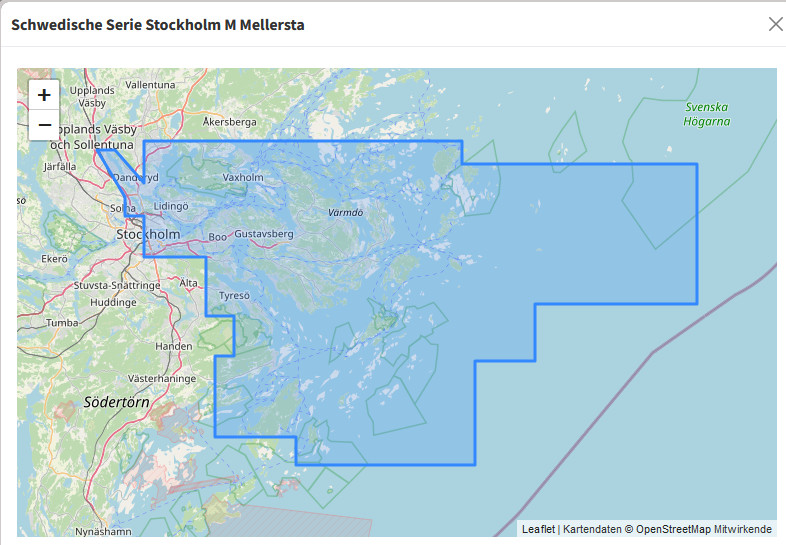Click the Vallentuna label at top
The image size is (786, 545).
149,85
